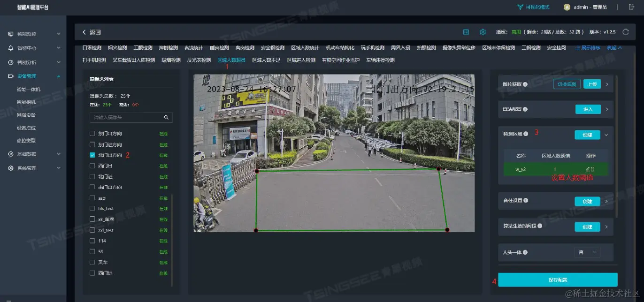Expand the 图片获取 section arrow
Image resolution: width=644 pixels, height=302 pixels.
point(606,84)
